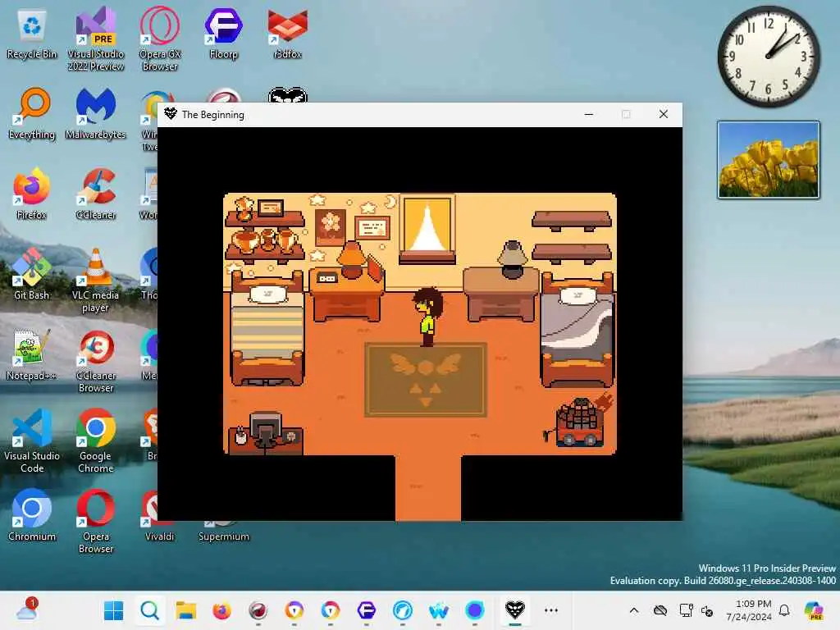Viewport: 840px width, 630px height.
Task: Expand hidden system tray icons chevron
Action: click(634, 610)
